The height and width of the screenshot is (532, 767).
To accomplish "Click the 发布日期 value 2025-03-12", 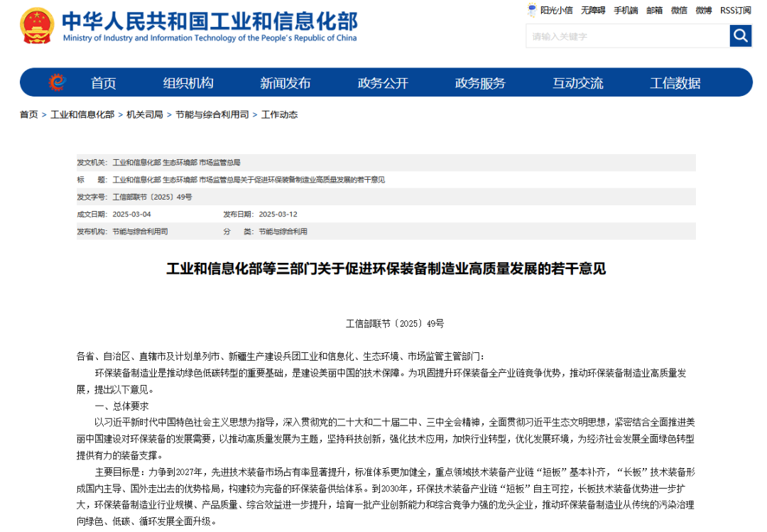I will [x=278, y=215].
